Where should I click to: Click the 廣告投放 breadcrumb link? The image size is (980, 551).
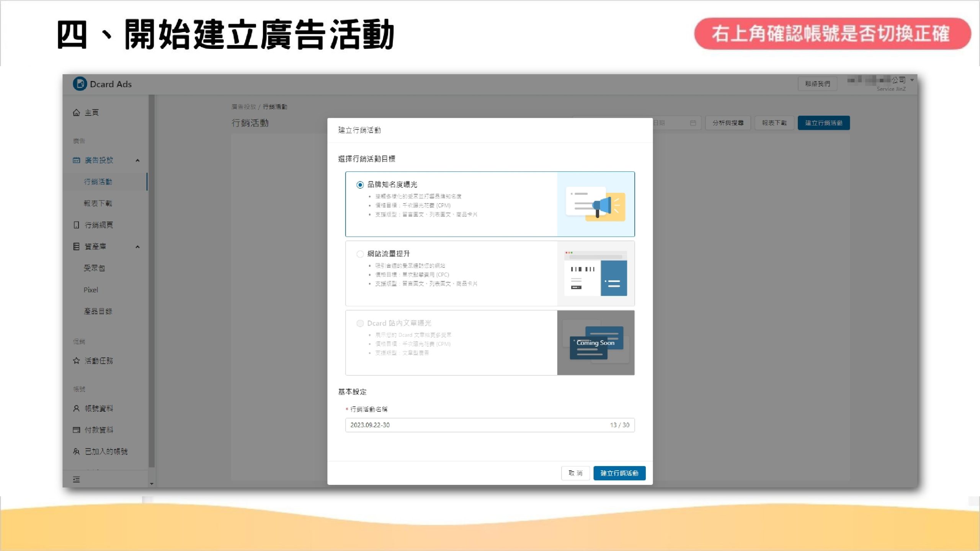243,107
